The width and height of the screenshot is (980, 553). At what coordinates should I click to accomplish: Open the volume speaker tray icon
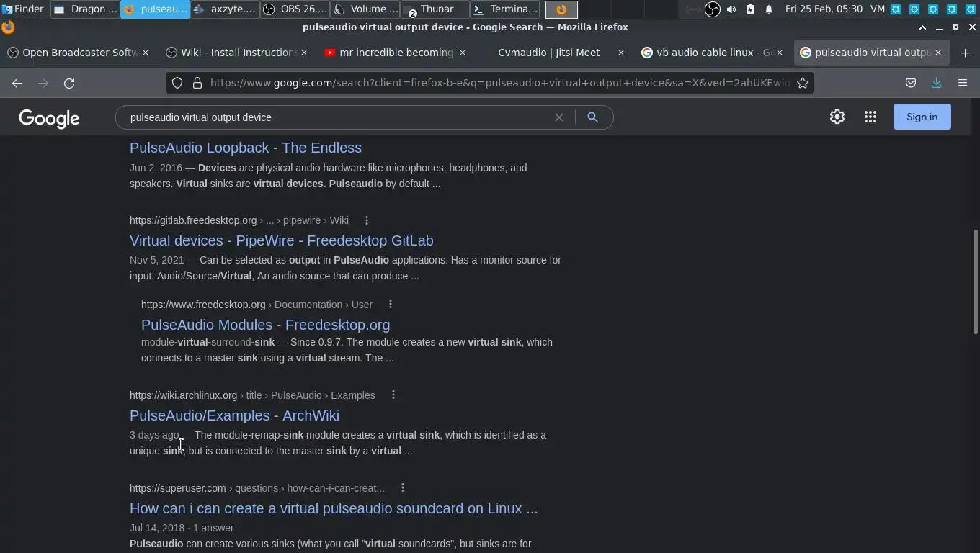(731, 9)
